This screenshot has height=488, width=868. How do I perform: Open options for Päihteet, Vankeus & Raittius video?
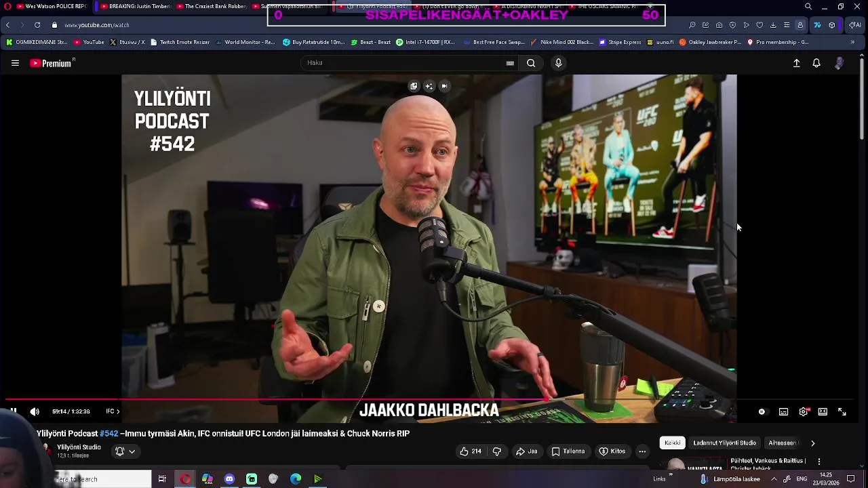tap(818, 462)
